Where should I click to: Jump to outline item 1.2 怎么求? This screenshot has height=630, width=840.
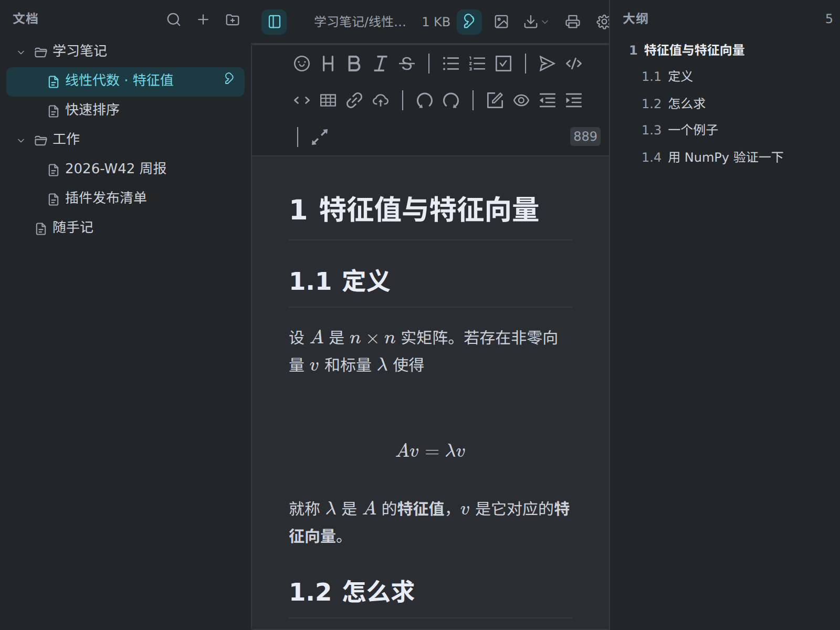[673, 103]
